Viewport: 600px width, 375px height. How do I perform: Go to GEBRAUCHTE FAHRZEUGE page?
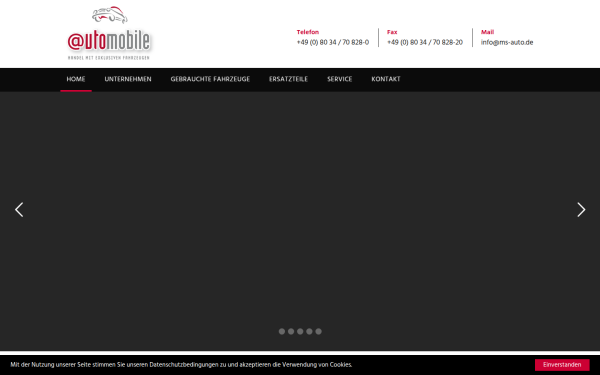tap(210, 79)
